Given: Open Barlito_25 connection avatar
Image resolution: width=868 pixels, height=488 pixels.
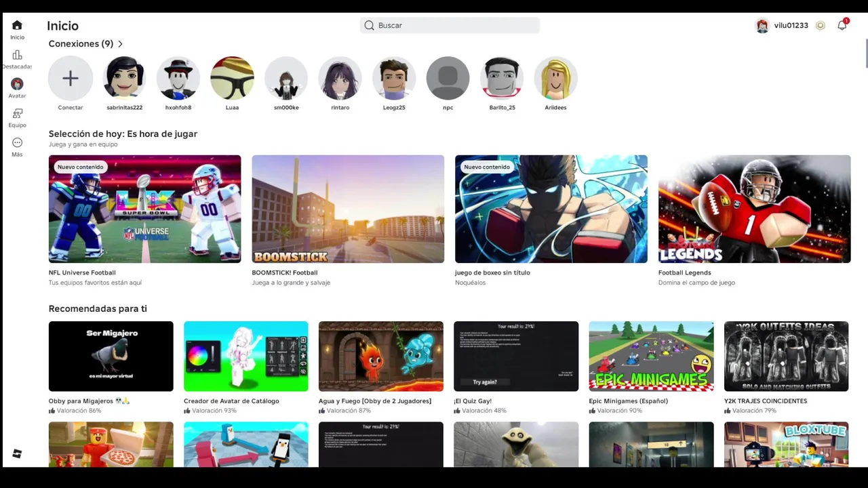Looking at the screenshot, I should coord(502,79).
